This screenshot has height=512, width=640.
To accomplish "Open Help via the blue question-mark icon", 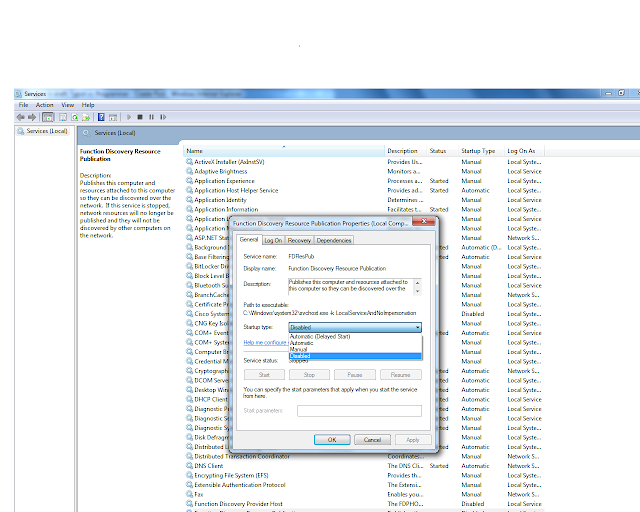I will click(x=101, y=117).
